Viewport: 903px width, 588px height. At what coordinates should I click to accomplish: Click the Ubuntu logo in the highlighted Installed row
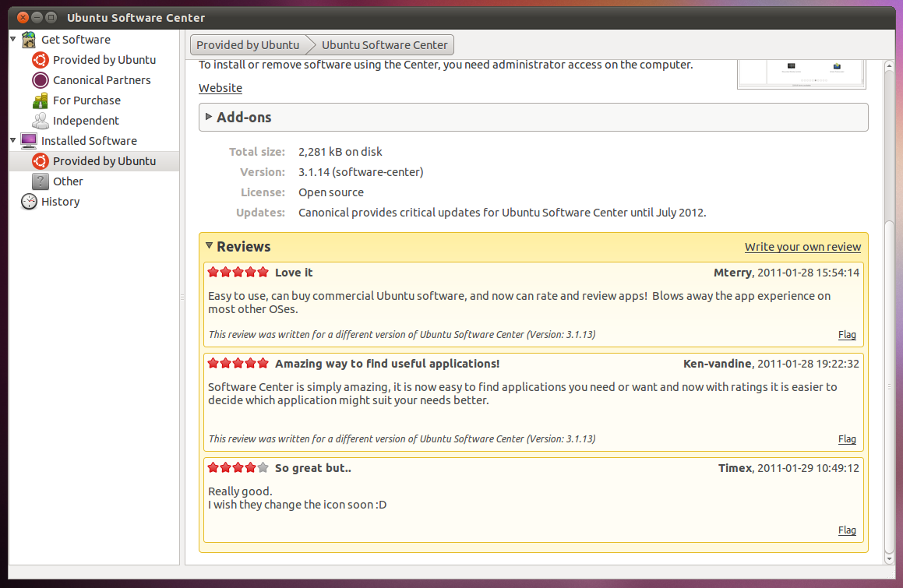point(41,160)
